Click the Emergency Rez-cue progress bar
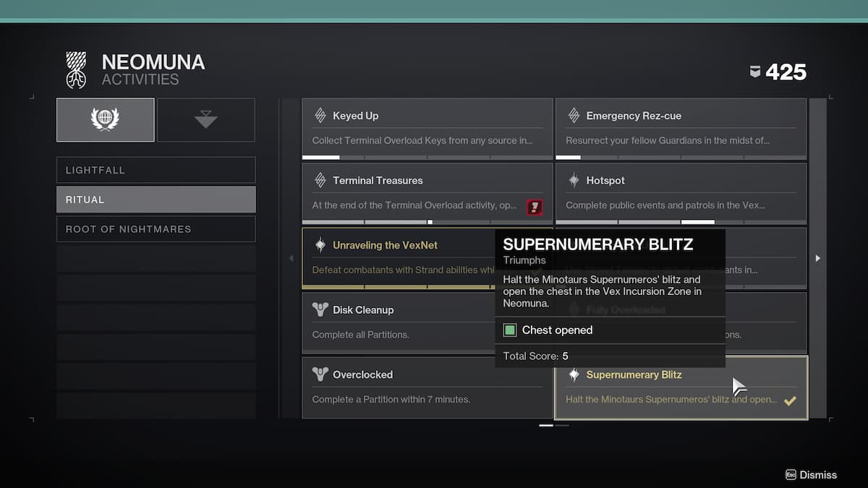This screenshot has width=868, height=488. pyautogui.click(x=681, y=157)
